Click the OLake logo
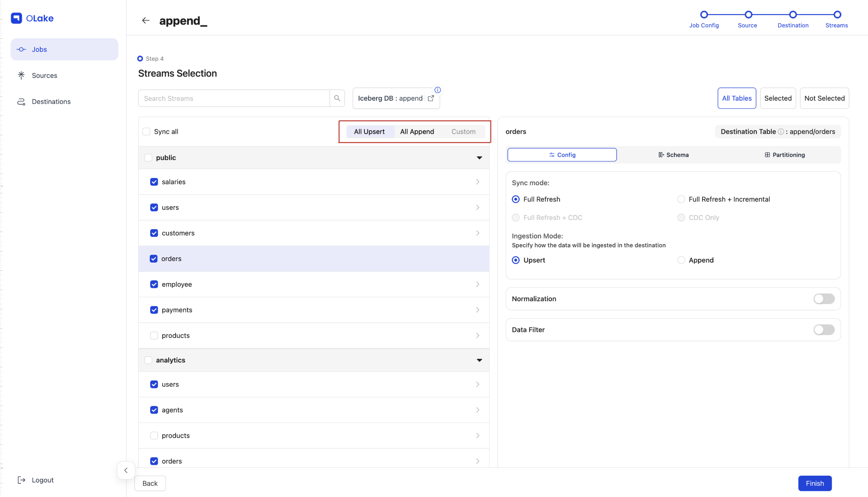 point(32,18)
